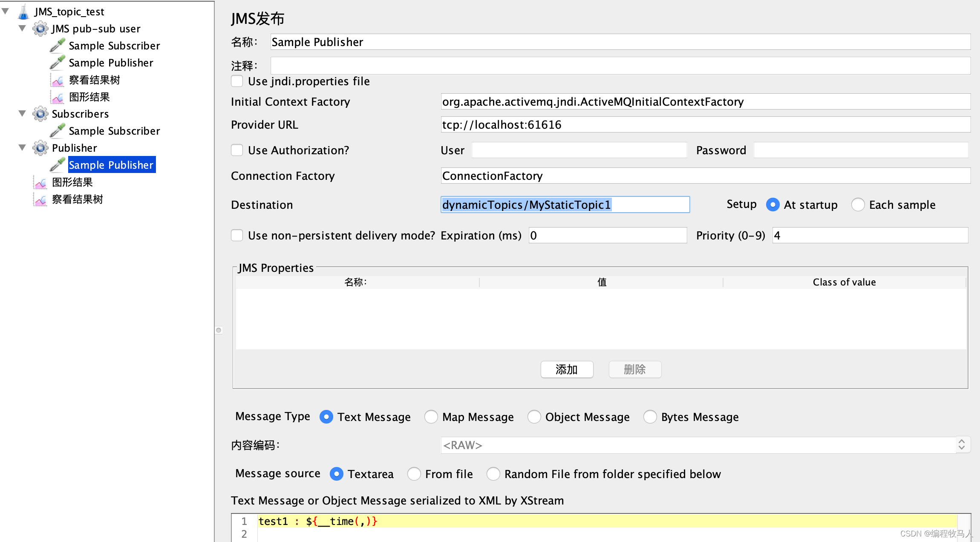Toggle non-persistent delivery mode checkbox
This screenshot has height=542, width=980.
coord(237,236)
